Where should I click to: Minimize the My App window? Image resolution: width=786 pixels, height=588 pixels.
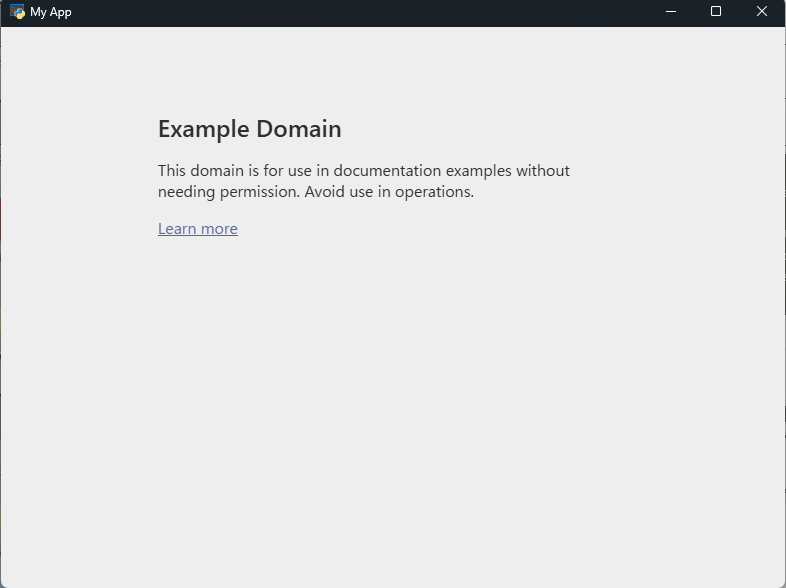pyautogui.click(x=671, y=12)
